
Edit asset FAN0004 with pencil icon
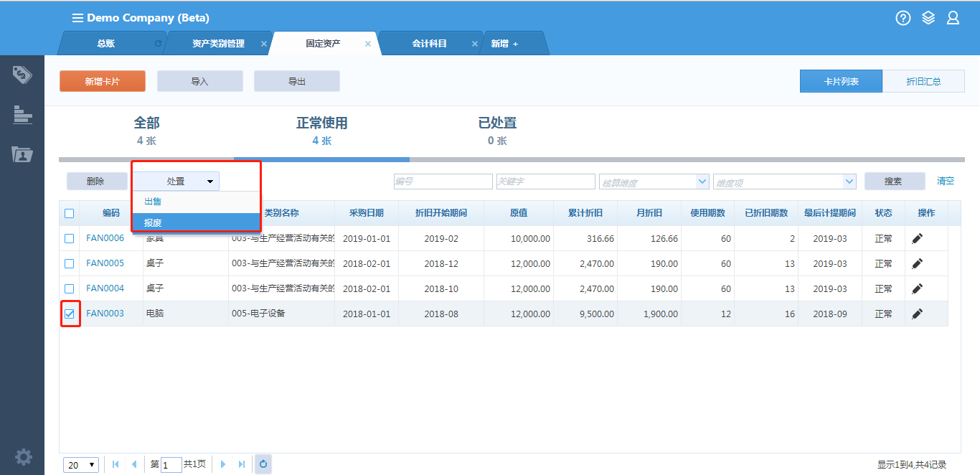[917, 288]
